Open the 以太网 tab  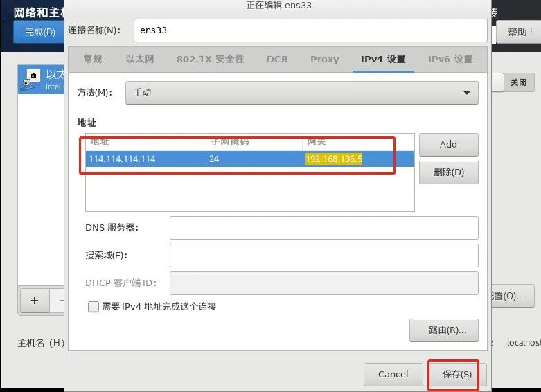(140, 59)
